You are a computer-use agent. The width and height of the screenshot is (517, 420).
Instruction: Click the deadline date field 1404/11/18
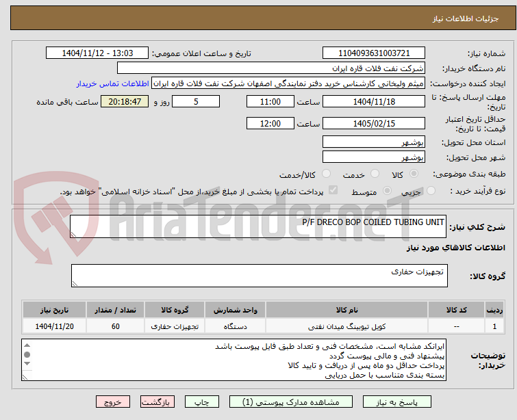374,101
